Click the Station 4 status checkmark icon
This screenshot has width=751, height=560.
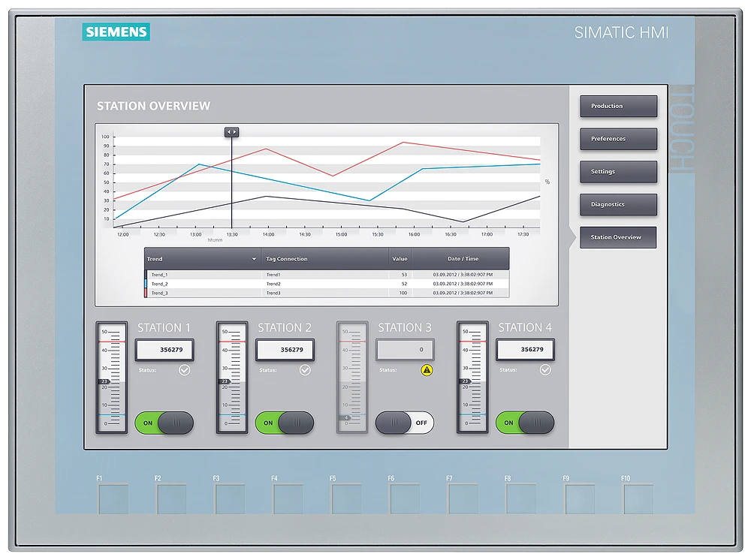[x=546, y=369]
